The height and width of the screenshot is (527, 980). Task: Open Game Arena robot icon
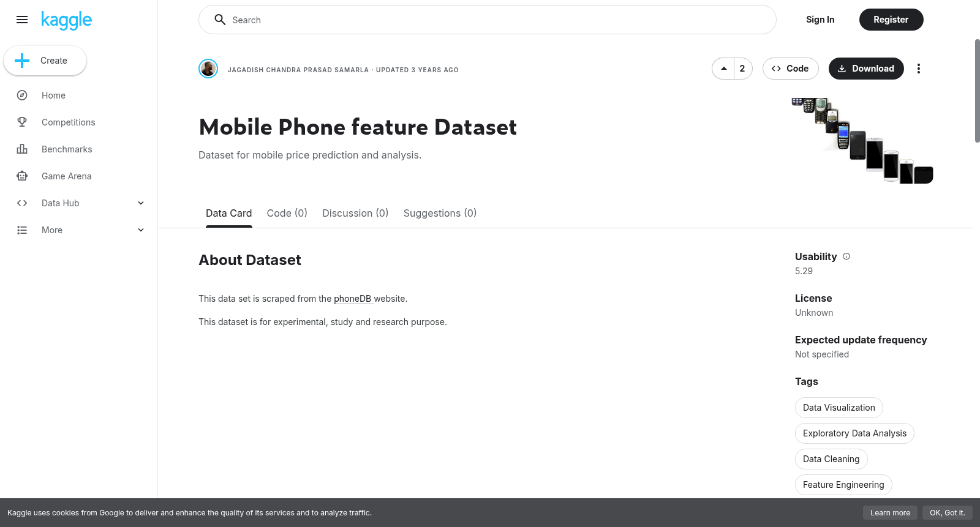(x=22, y=176)
